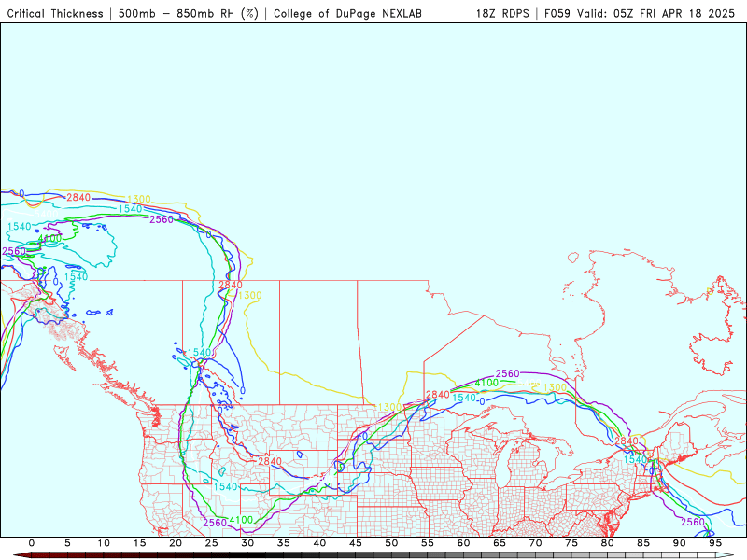Click the colorbar scale label "75"

571,543
